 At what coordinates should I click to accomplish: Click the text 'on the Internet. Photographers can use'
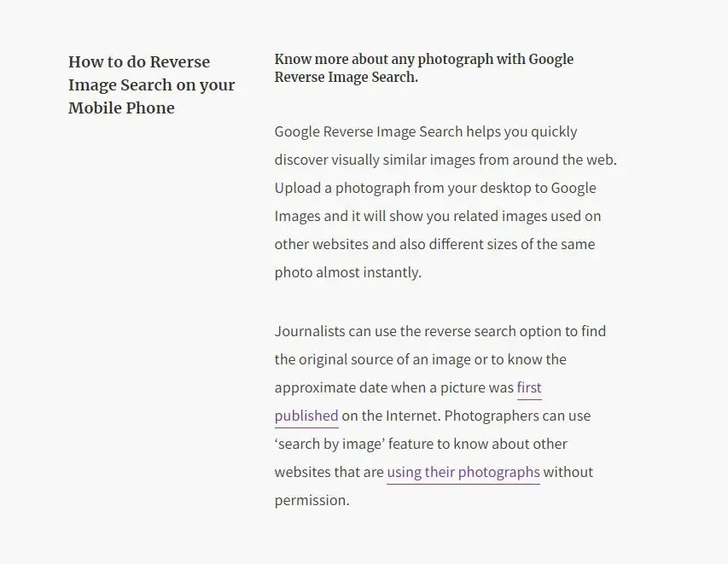466,416
